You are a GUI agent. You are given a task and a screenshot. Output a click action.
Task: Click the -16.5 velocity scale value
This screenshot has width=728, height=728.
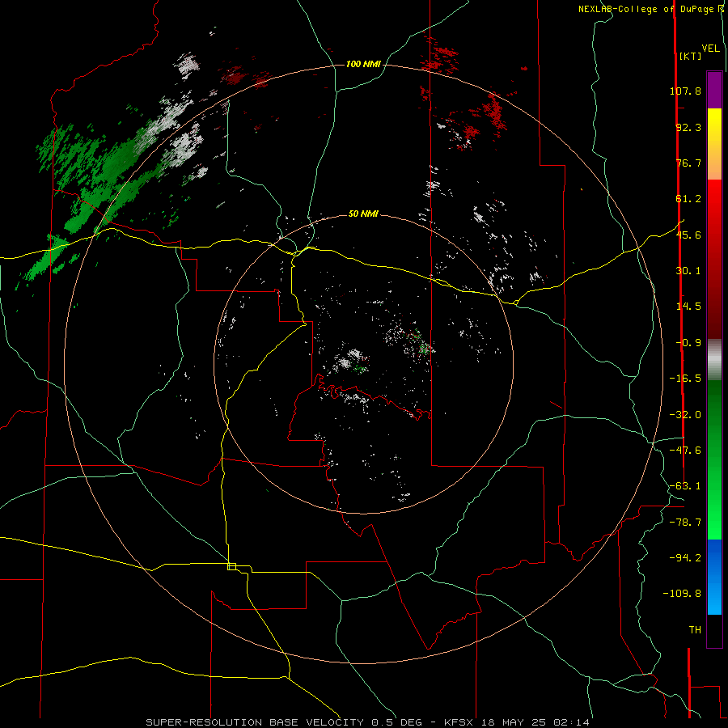click(685, 379)
